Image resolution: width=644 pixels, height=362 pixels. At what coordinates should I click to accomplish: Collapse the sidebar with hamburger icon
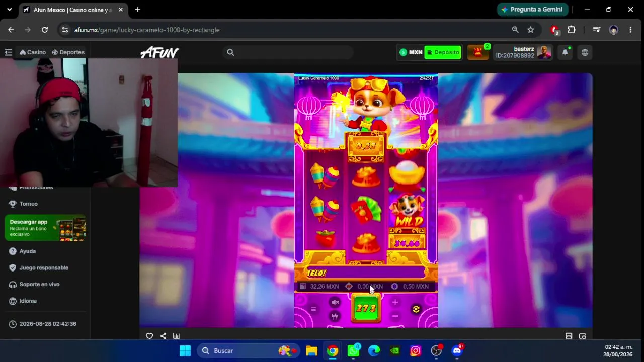(x=9, y=52)
